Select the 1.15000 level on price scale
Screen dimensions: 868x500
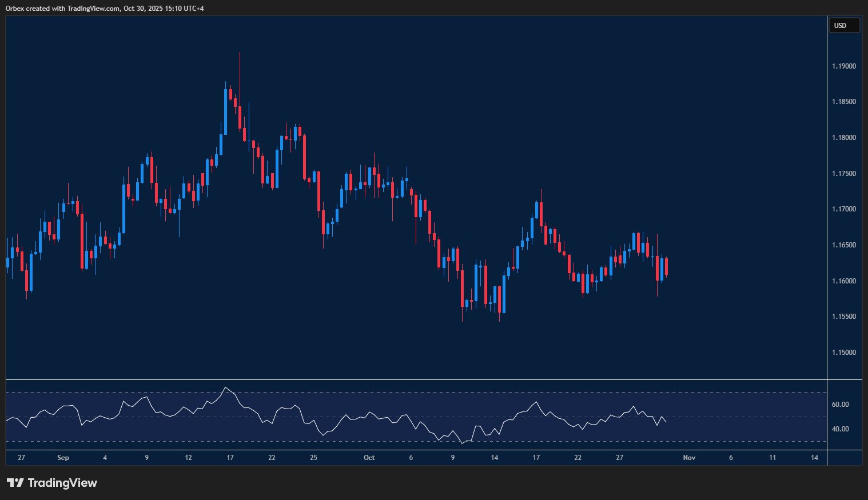point(843,353)
